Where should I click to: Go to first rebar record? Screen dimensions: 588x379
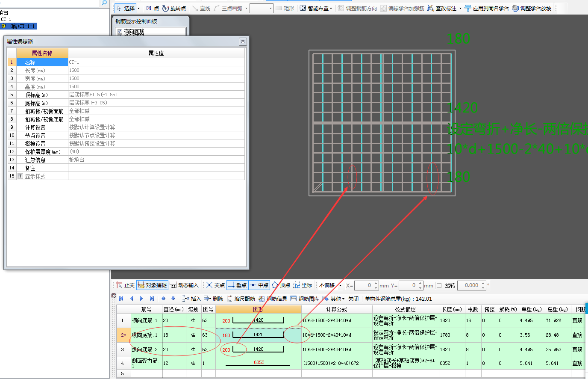[x=121, y=299]
